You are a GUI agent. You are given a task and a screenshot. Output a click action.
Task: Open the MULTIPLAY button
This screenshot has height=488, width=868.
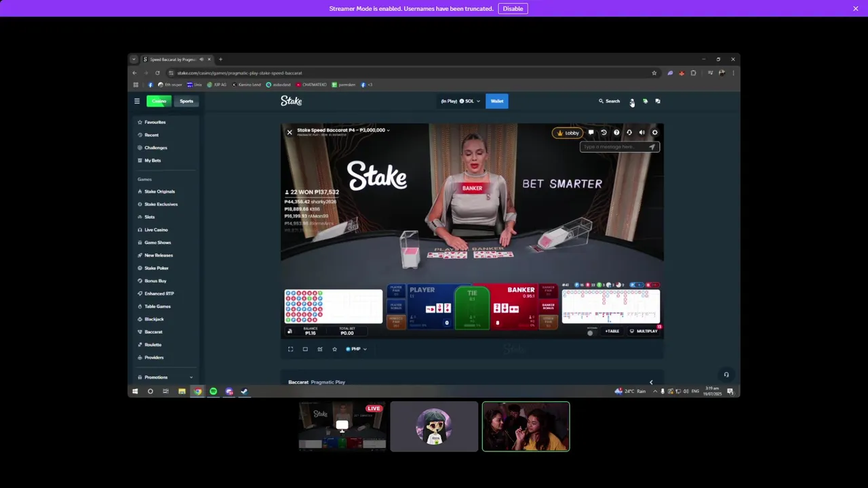[644, 331]
